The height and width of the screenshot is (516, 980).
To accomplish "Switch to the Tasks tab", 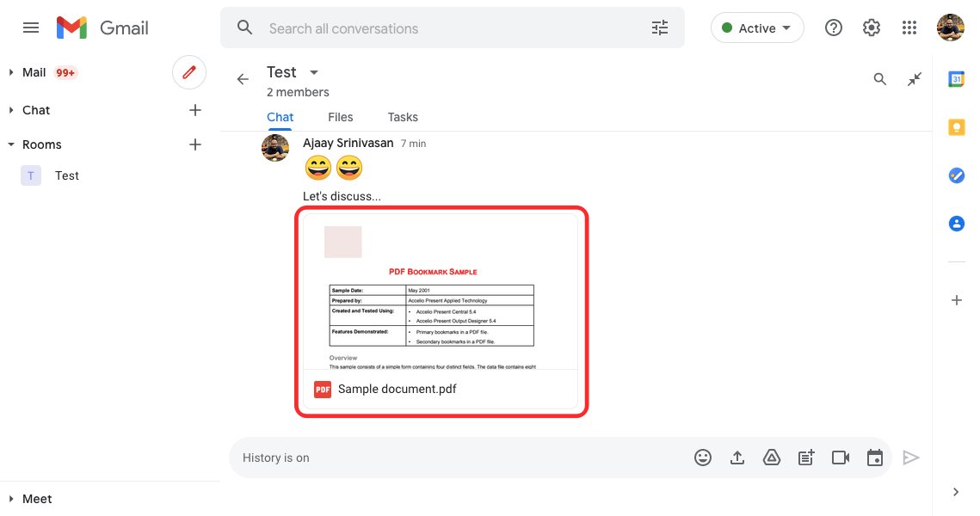I will 403,117.
